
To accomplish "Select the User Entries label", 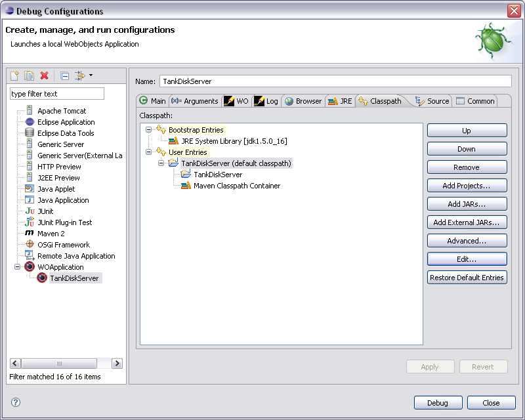I will pos(188,152).
